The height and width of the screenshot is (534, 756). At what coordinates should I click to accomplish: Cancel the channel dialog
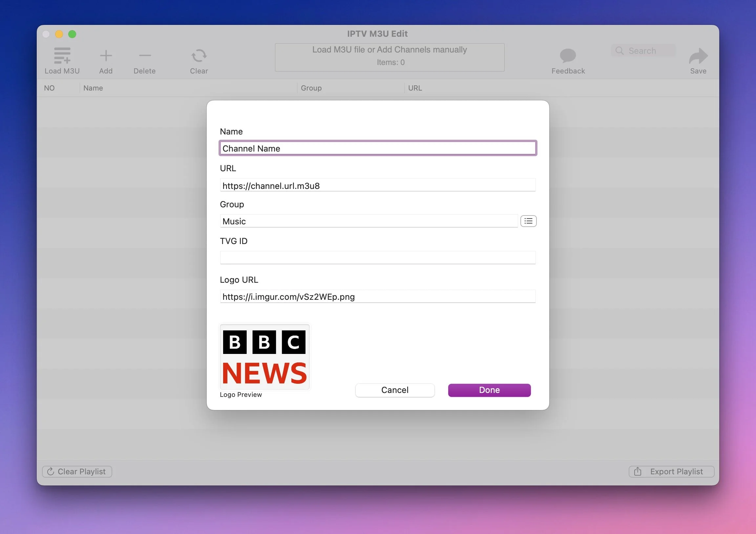[x=395, y=390]
